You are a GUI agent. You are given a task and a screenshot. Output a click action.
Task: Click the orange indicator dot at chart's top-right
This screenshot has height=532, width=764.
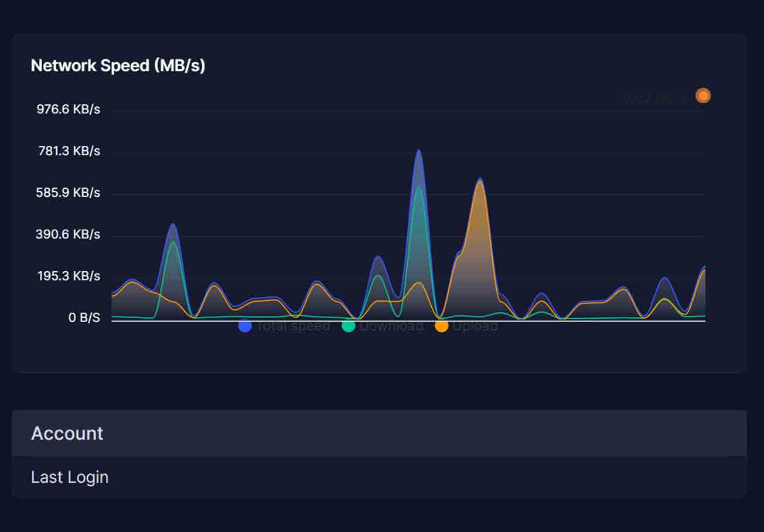pos(703,96)
